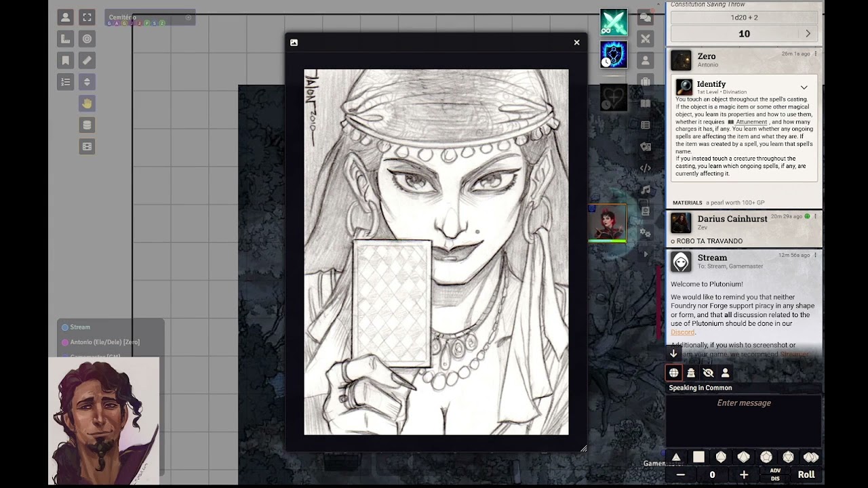Open the Discord link

click(x=682, y=332)
